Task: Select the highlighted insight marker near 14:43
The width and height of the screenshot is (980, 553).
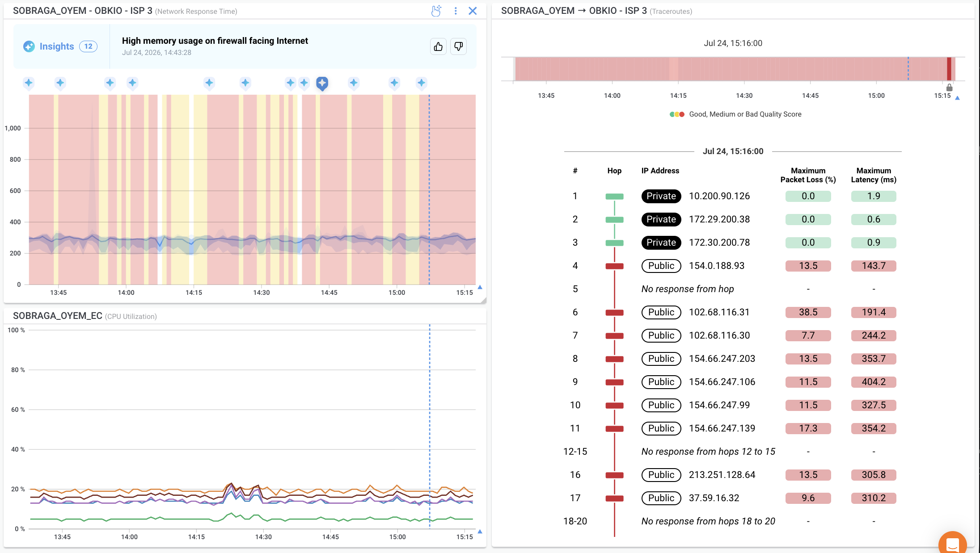Action: coord(322,83)
